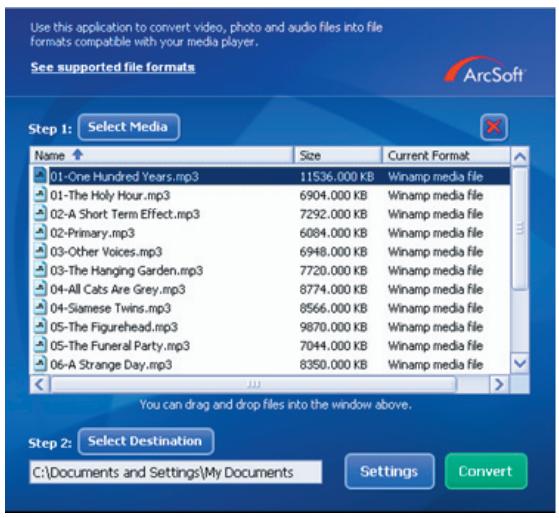Click the file icon of 02-Primary.mp3

point(40,232)
